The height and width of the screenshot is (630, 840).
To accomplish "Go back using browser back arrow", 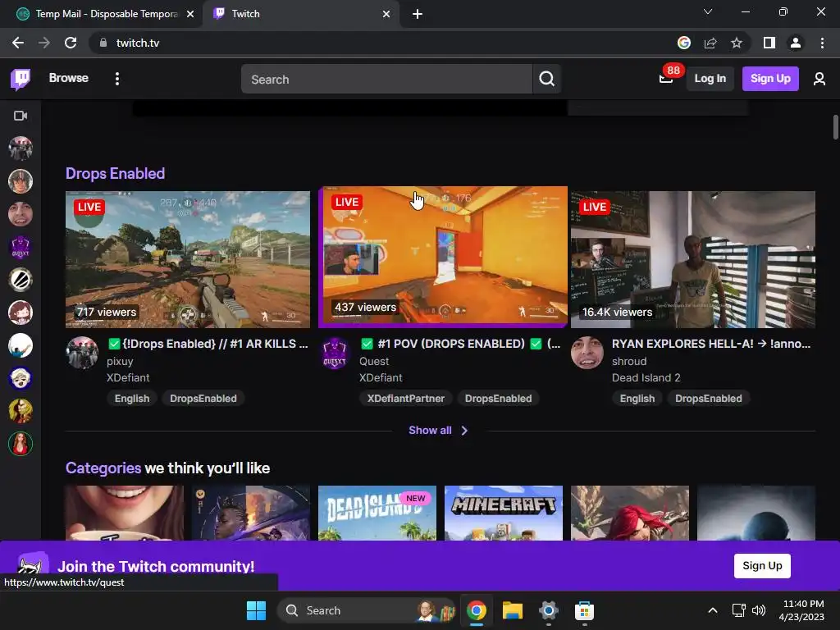I will (x=18, y=43).
